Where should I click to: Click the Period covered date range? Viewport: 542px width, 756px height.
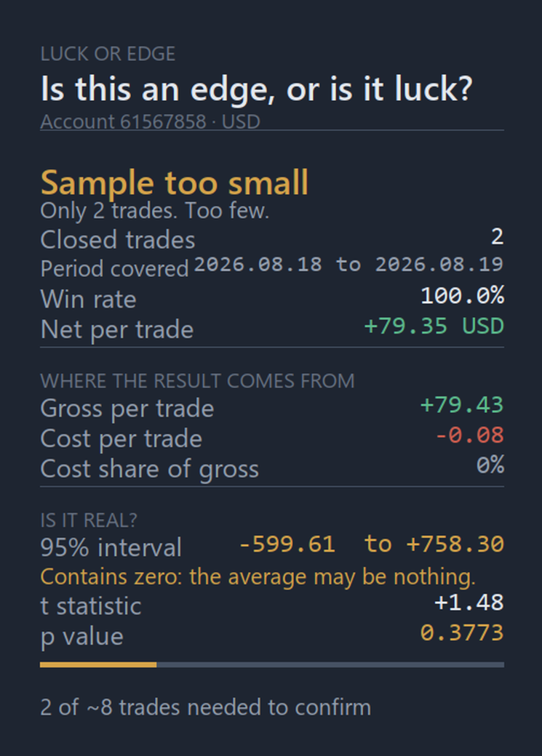tap(349, 265)
